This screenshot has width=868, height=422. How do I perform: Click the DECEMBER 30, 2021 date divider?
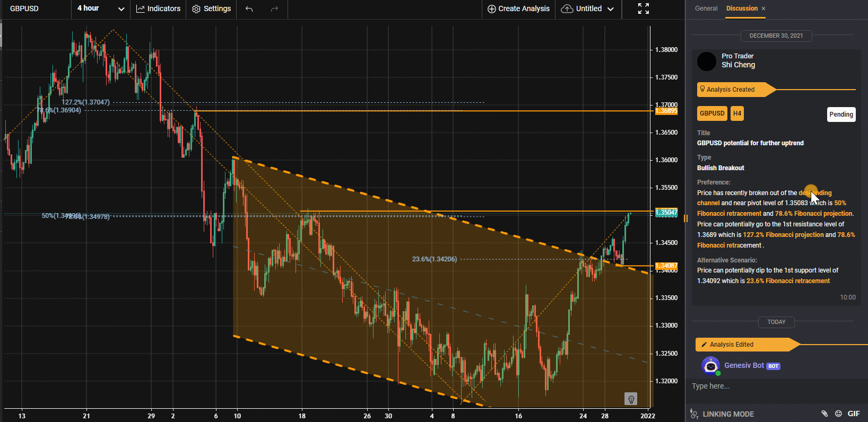coord(776,36)
